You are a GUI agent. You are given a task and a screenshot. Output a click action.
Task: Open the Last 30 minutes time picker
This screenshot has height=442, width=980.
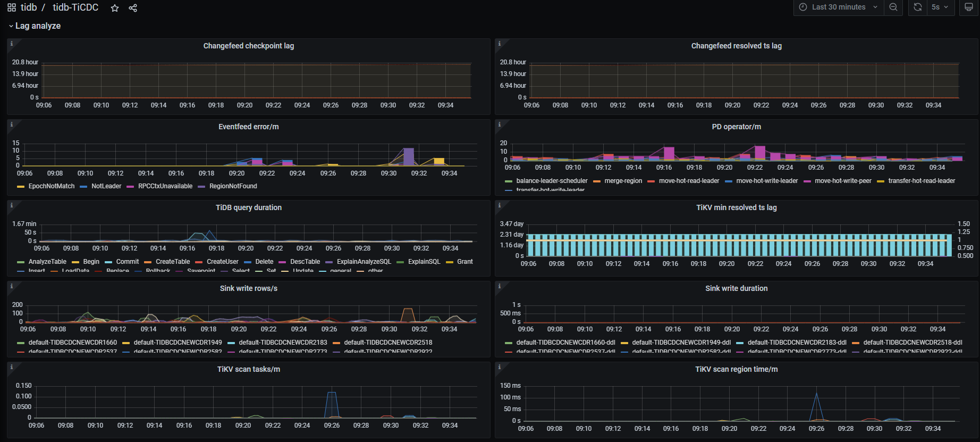[838, 7]
